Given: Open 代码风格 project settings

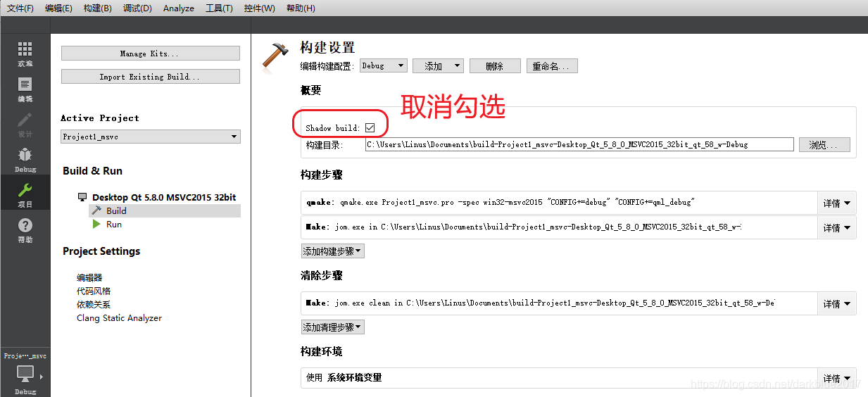Looking at the screenshot, I should [x=94, y=291].
